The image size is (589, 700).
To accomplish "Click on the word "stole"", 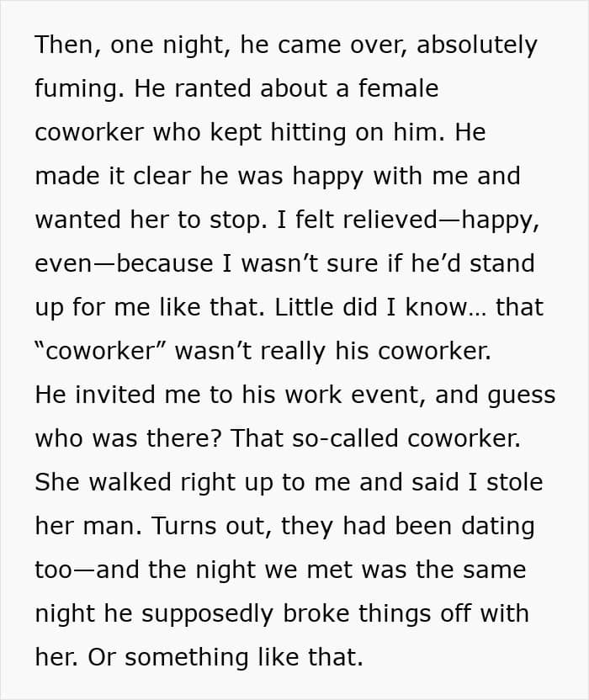I will click(513, 482).
